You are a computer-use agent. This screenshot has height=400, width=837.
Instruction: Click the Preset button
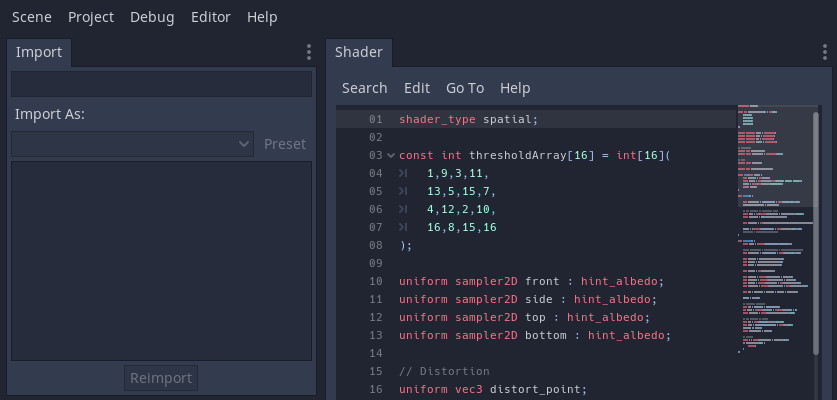(285, 144)
